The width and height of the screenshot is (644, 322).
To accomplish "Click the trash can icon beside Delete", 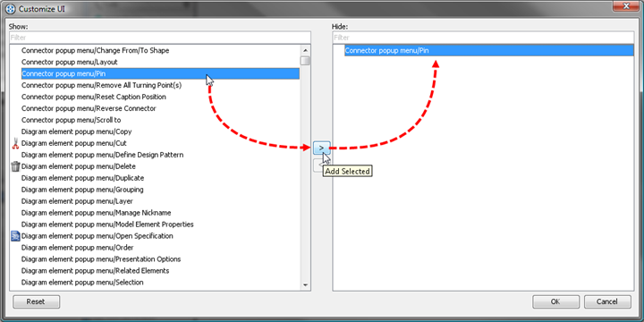I will [15, 166].
